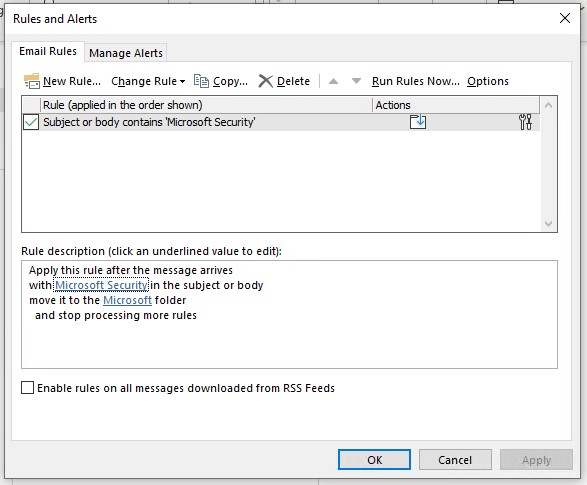
Task: Edit the 'Microsoft Security' underlined value
Action: pyautogui.click(x=101, y=285)
